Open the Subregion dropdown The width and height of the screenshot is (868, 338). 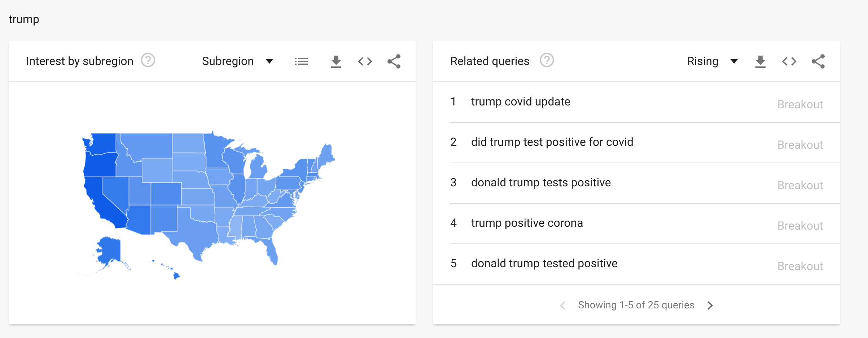click(237, 61)
